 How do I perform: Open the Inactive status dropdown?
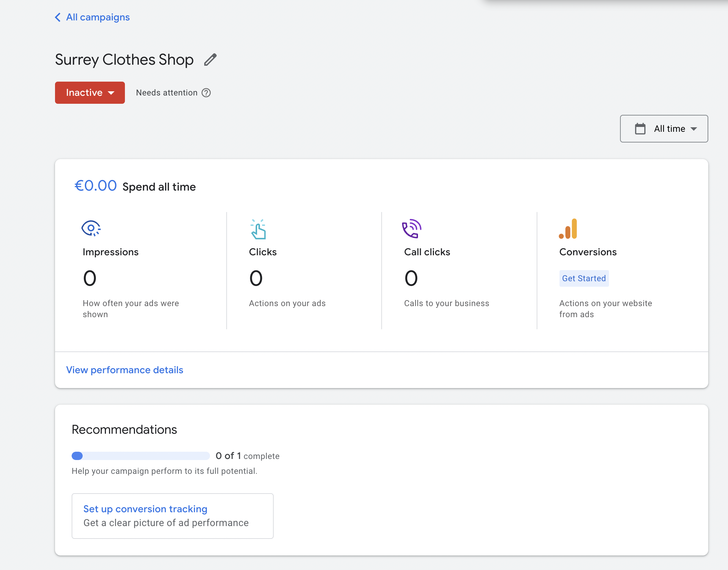click(90, 93)
